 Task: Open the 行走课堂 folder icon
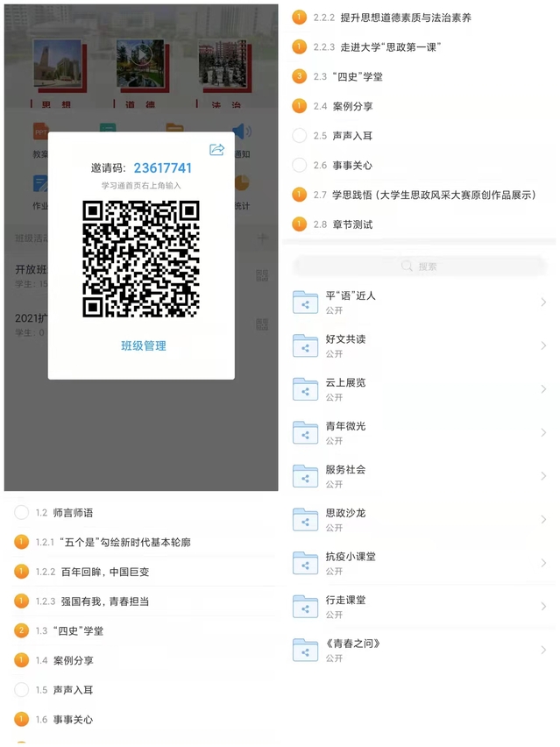click(x=305, y=607)
